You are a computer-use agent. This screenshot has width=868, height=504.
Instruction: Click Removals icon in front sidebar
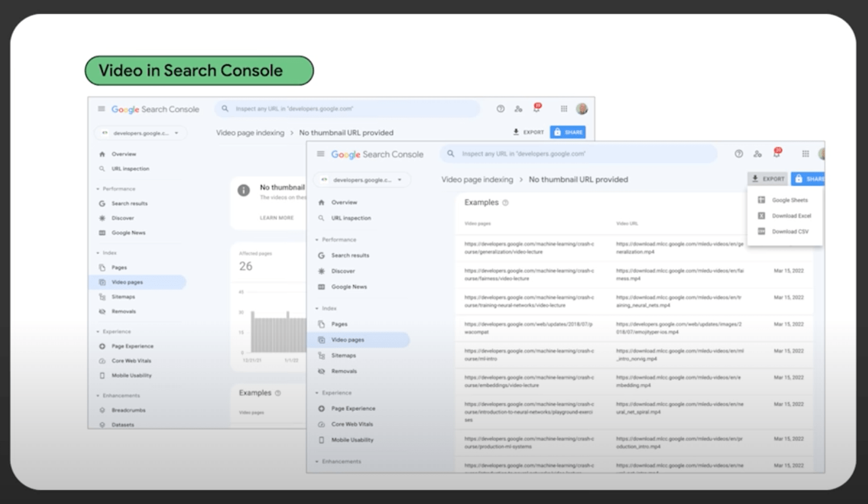pyautogui.click(x=321, y=371)
